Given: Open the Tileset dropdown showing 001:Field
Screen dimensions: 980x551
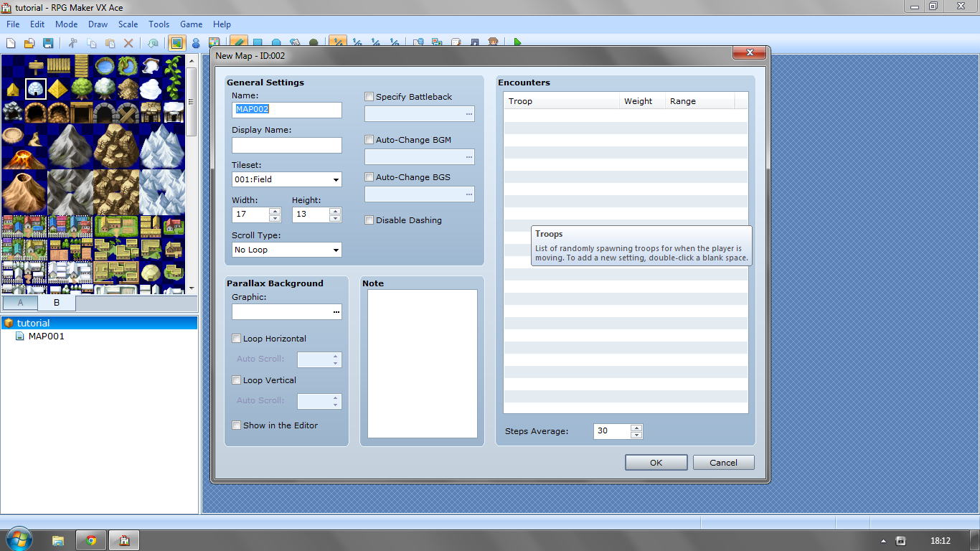Looking at the screenshot, I should pos(286,179).
